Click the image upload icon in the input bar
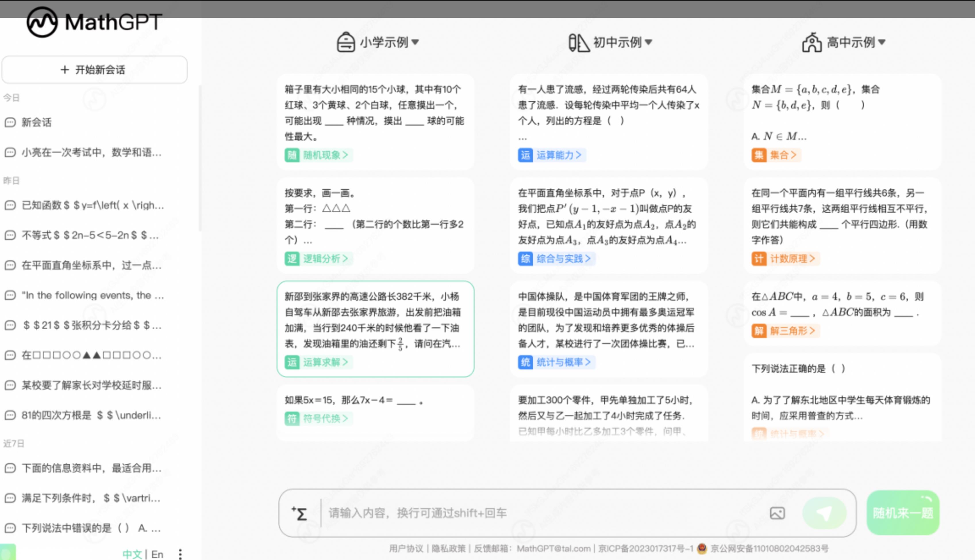 (777, 513)
